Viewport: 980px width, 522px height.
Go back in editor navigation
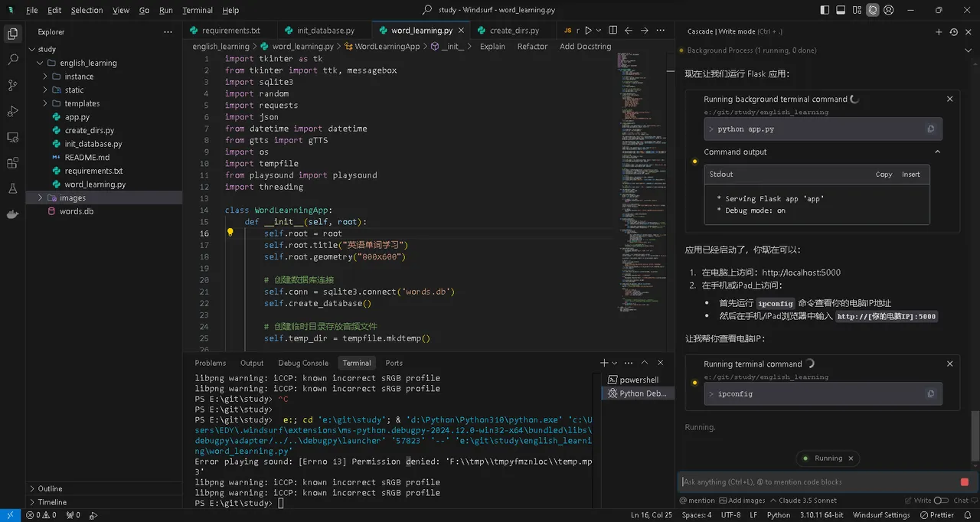pyautogui.click(x=629, y=31)
